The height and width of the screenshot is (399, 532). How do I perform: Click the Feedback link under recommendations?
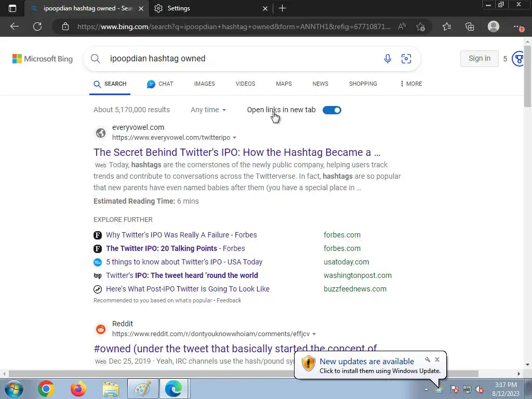[x=229, y=301]
